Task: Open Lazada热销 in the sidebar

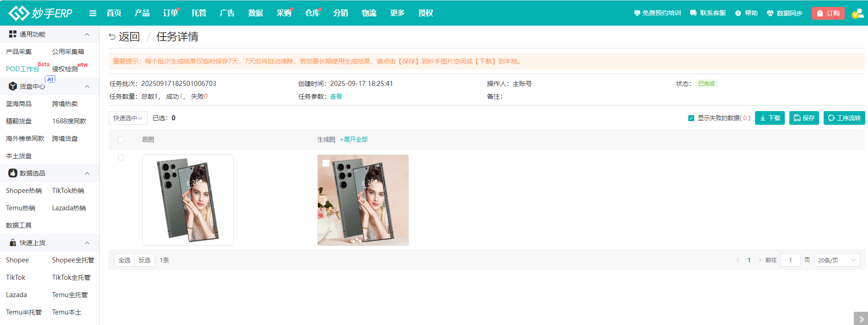Action: (69, 208)
